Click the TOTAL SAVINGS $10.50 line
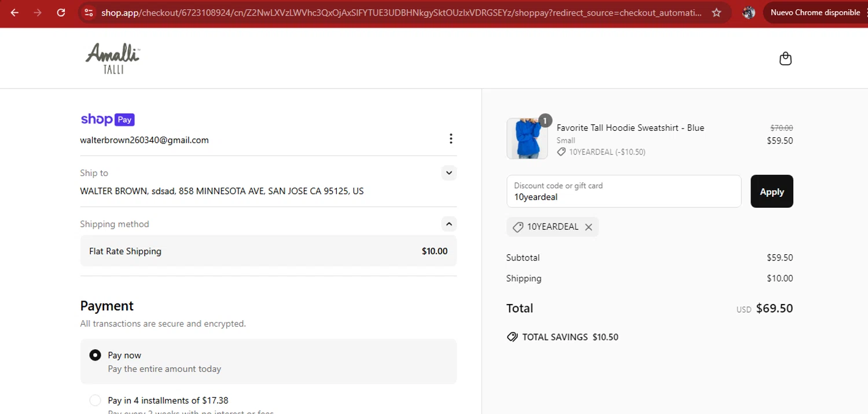The height and width of the screenshot is (414, 868). (x=562, y=337)
